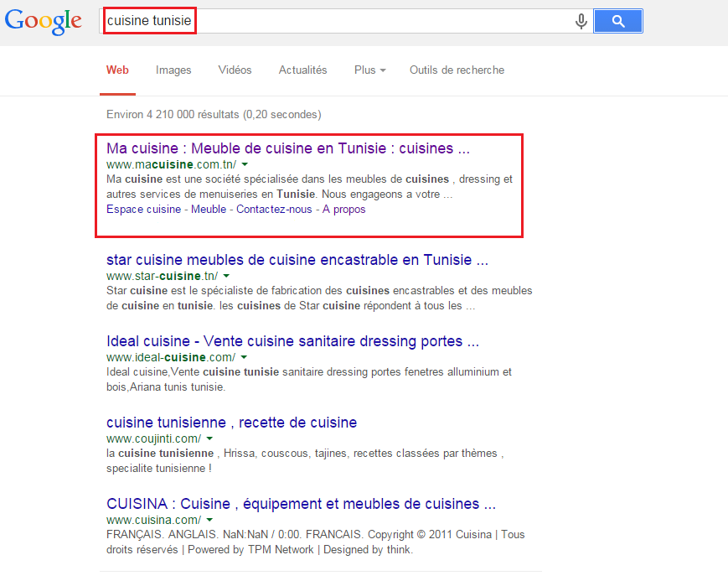Click the www.coujinti.com URL text

tap(153, 438)
